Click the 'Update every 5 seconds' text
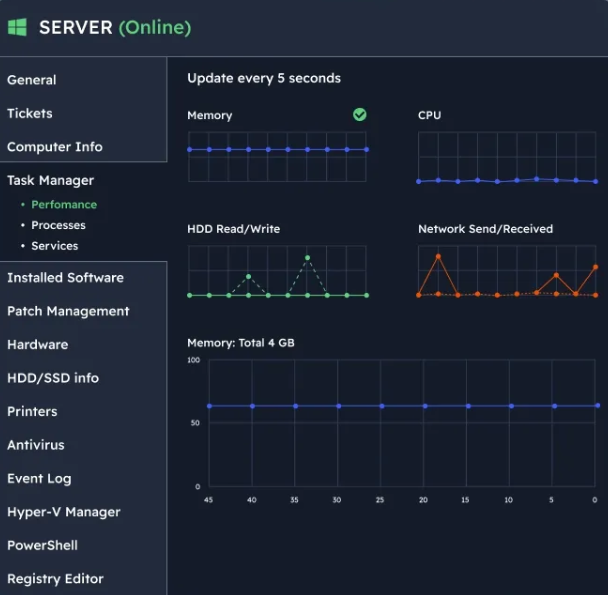608x595 pixels. [264, 78]
